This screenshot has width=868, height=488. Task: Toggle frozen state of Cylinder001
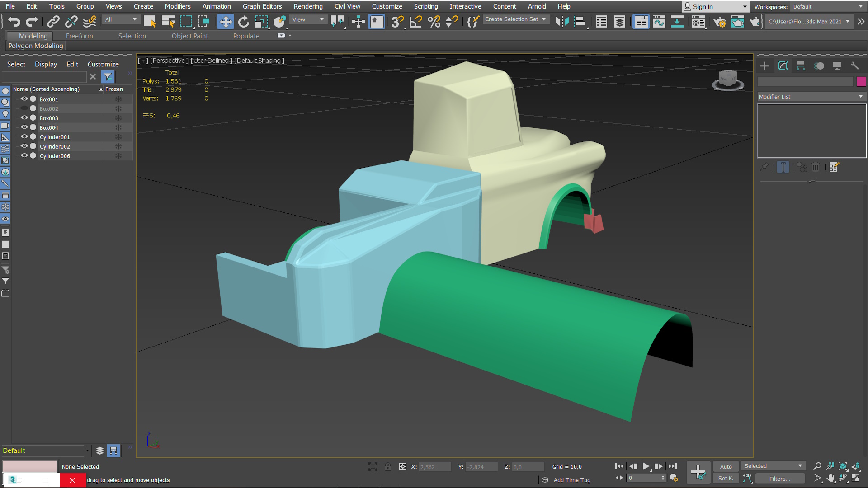[118, 137]
